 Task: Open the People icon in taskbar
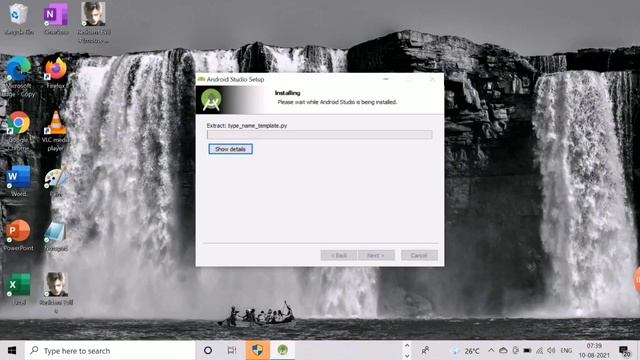pyautogui.click(x=425, y=350)
